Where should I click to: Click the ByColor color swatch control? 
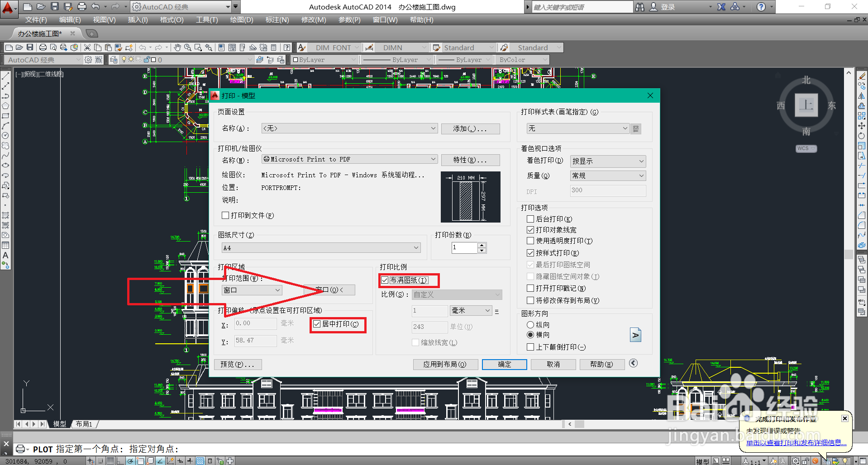point(520,59)
